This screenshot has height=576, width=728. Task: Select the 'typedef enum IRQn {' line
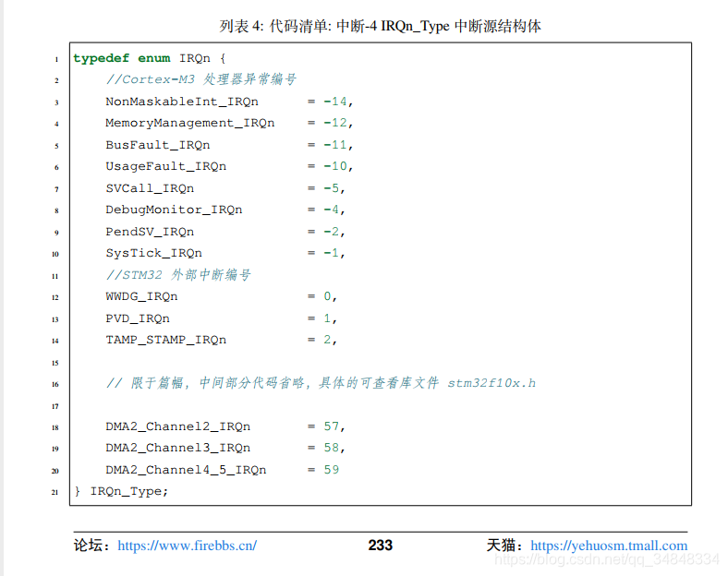[x=150, y=58]
